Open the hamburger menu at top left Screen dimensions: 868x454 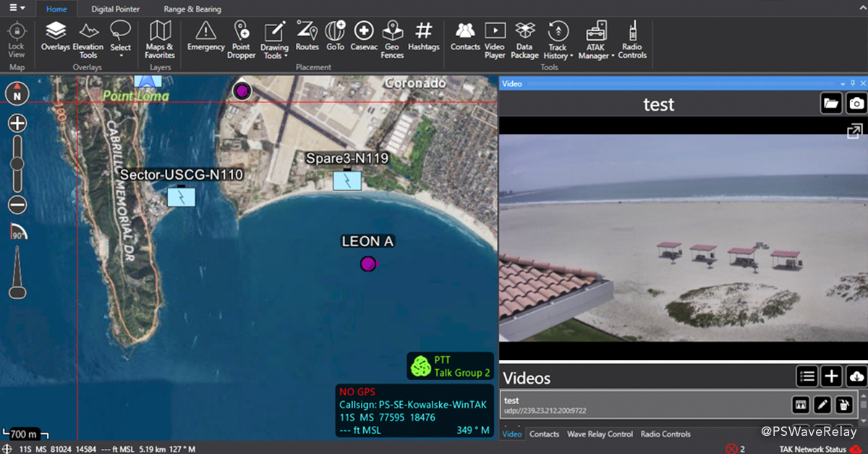(12, 9)
